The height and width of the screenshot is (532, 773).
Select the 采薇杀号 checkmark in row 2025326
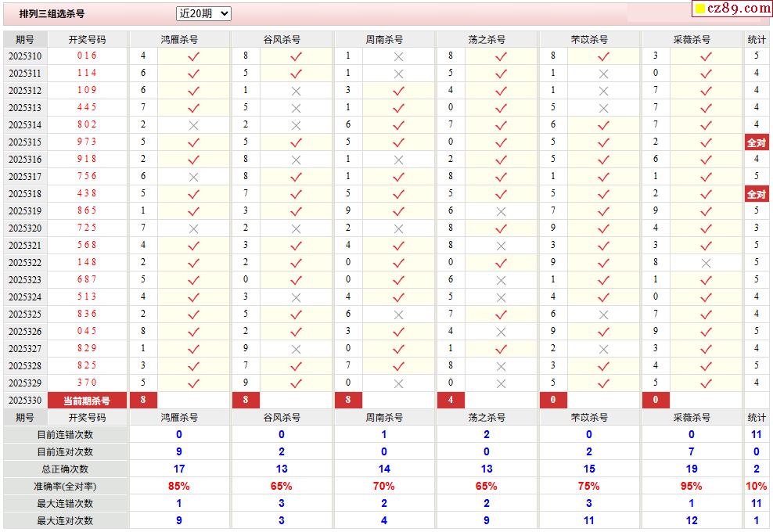tap(706, 332)
